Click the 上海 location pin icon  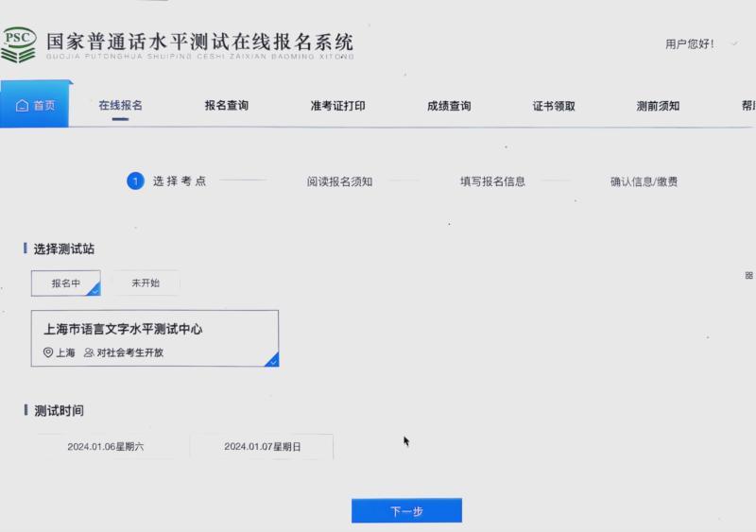(48, 352)
